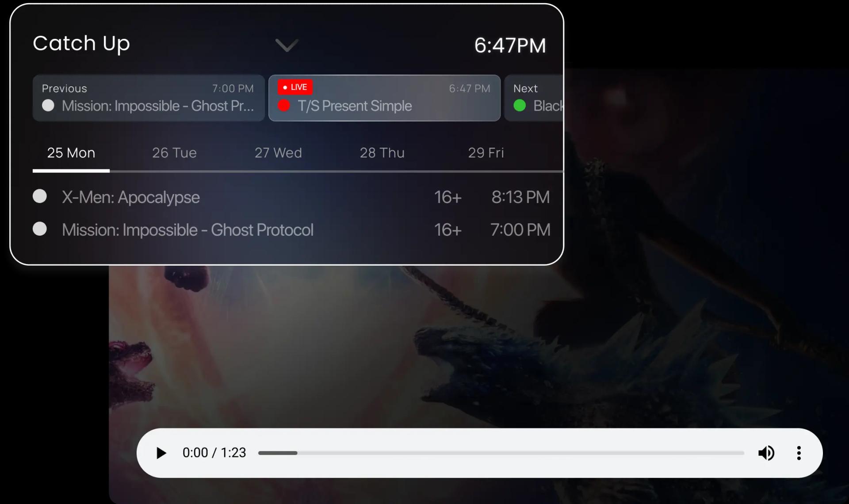Select dot beside Mission: Impossible - Ghost Protocol row
Viewport: 849px width, 504px height.
tap(40, 229)
